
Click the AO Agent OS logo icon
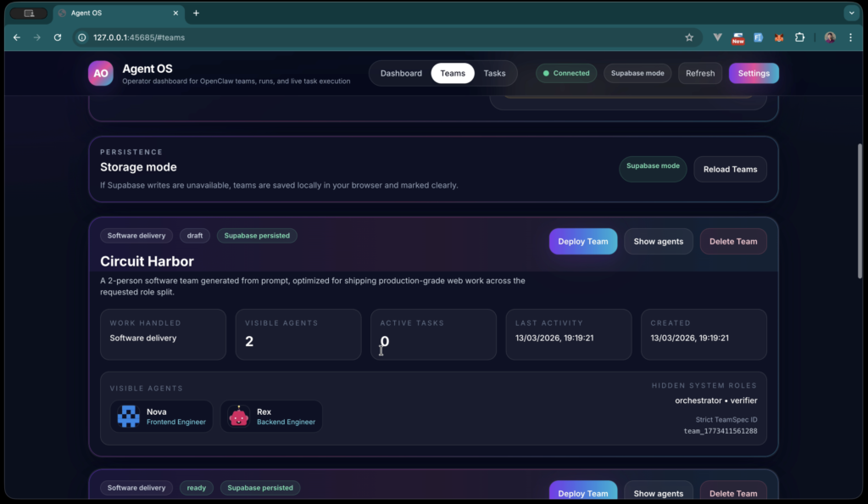tap(100, 73)
